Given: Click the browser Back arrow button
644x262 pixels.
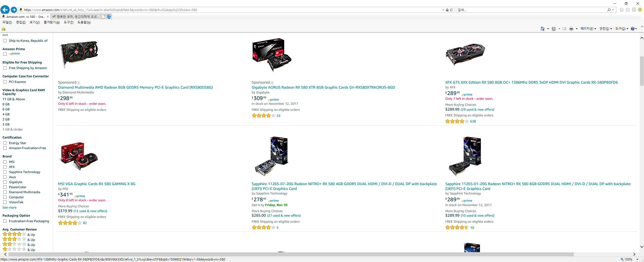Looking at the screenshot, I should click(x=5, y=10).
